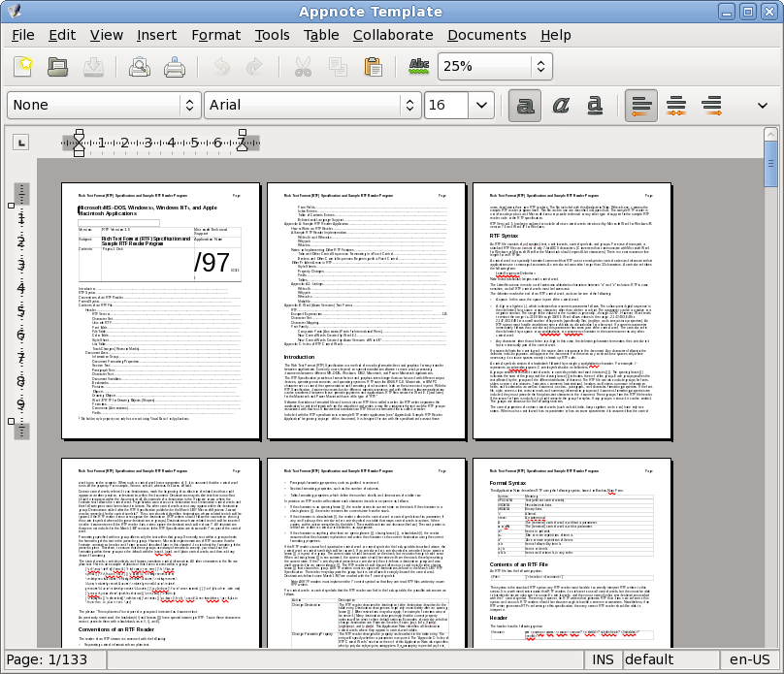The width and height of the screenshot is (784, 674).
Task: Run spell check with Abc icon
Action: click(x=419, y=67)
